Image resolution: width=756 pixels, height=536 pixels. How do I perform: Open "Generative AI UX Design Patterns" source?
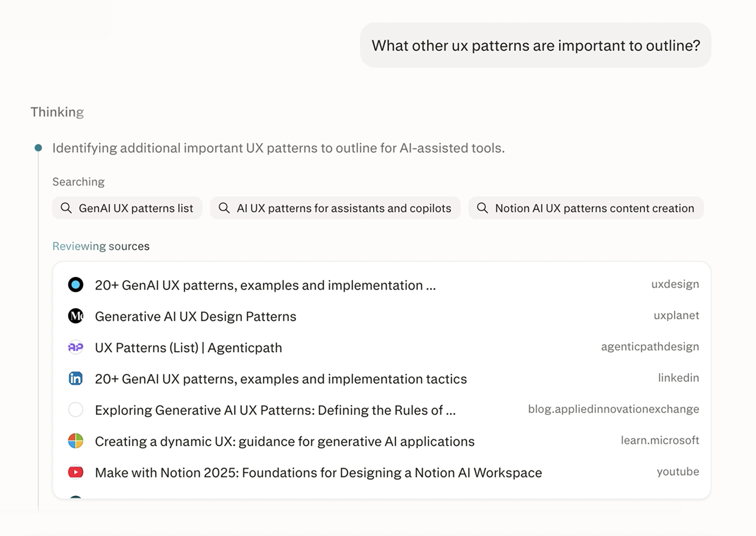pos(195,317)
